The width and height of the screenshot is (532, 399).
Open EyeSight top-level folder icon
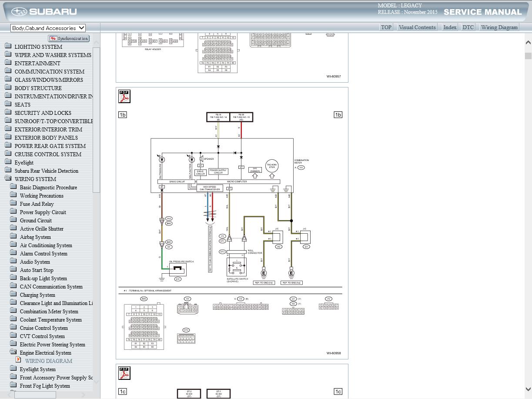pos(8,162)
